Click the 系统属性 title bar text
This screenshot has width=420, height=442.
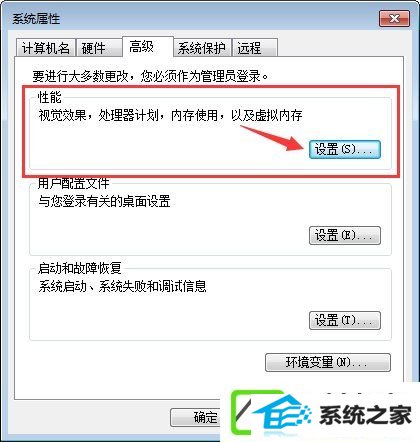tap(36, 19)
